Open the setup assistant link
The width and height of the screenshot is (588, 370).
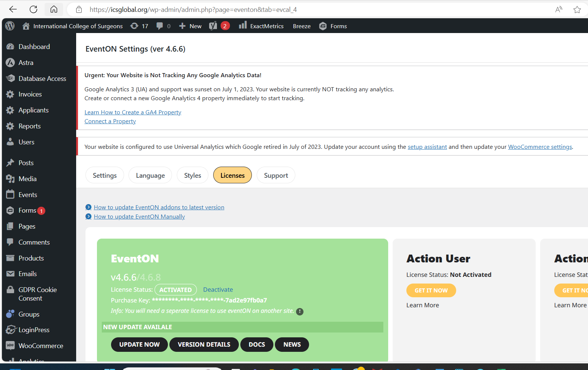pos(427,147)
